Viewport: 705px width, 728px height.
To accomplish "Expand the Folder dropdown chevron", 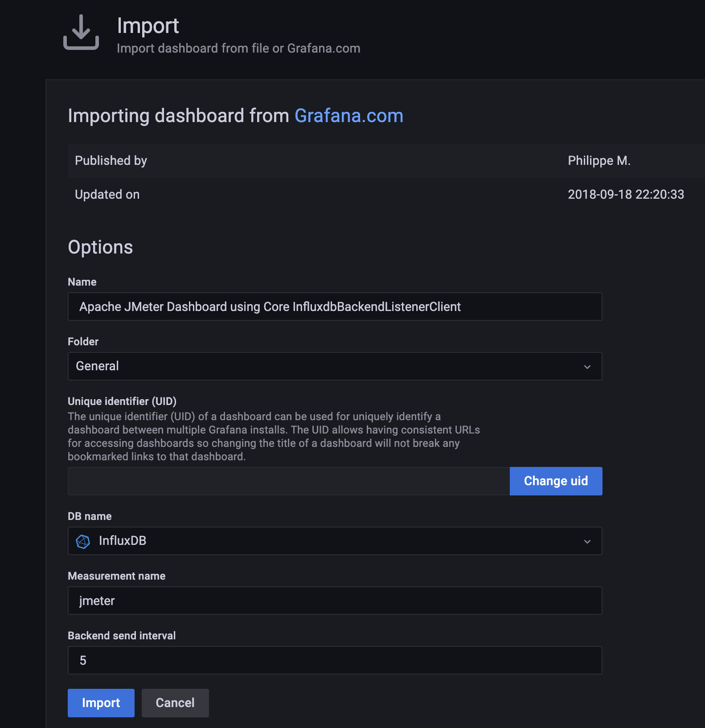I will coord(587,367).
